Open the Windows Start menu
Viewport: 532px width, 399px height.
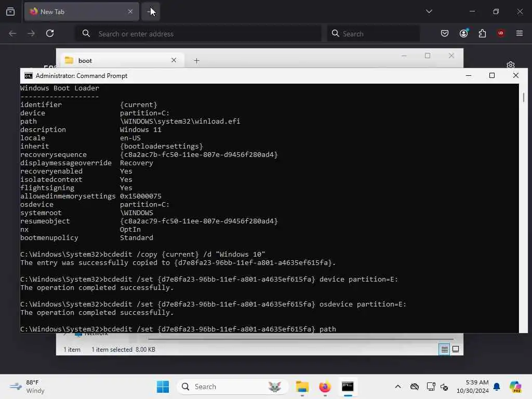163,387
